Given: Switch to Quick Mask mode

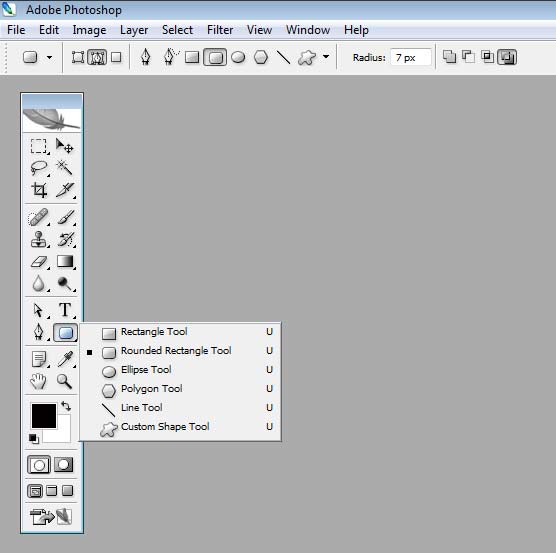Looking at the screenshot, I should (x=64, y=464).
